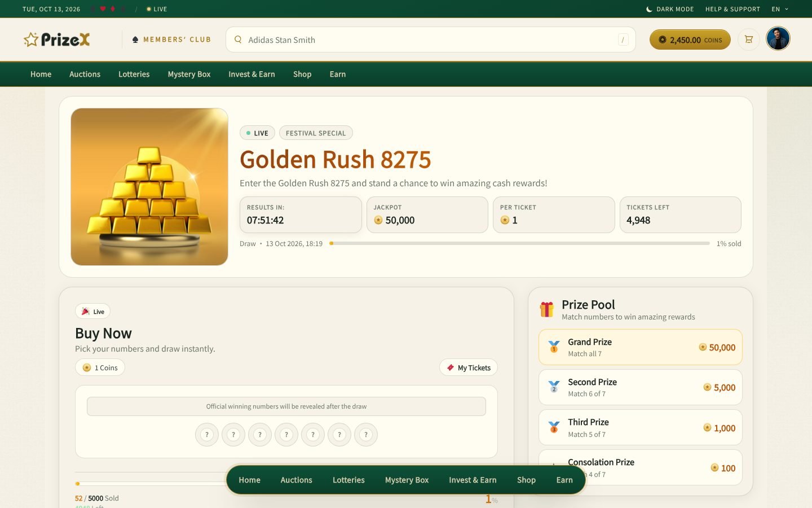Open the EN language dropdown
Viewport: 812px width, 508px height.
pos(780,9)
